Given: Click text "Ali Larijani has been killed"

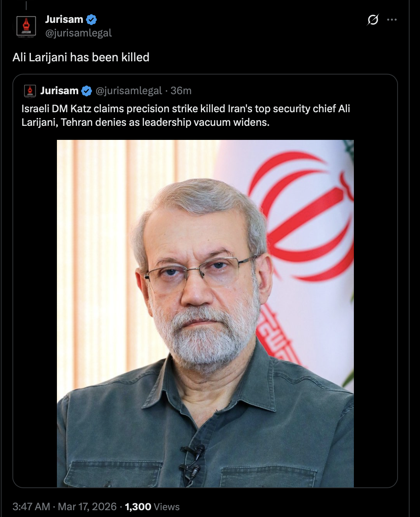Looking at the screenshot, I should [81, 57].
